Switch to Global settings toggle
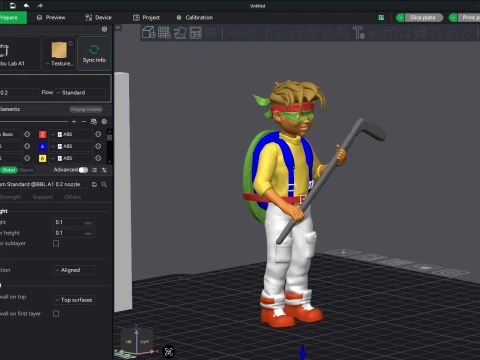The height and width of the screenshot is (360, 480). [x=9, y=170]
